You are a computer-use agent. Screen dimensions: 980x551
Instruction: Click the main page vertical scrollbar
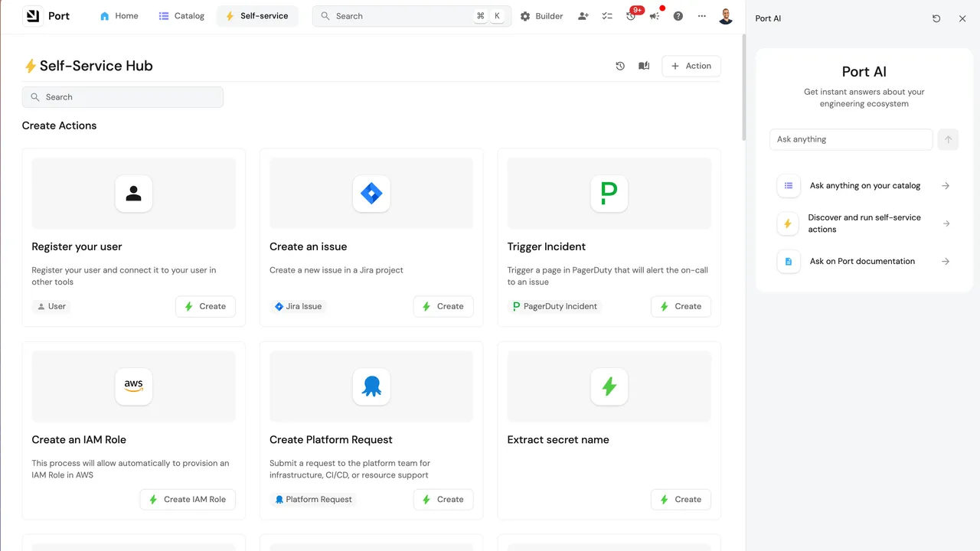coord(743,89)
